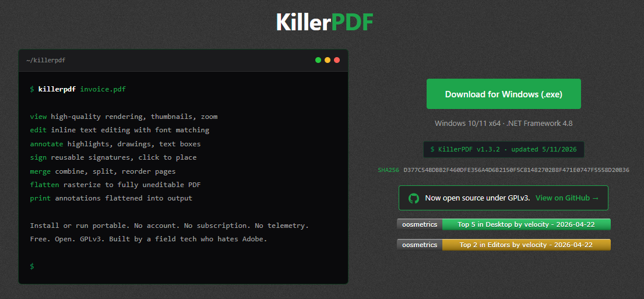Viewport: 644px width, 299px height.
Task: Click the red terminal window dot
Action: (x=337, y=60)
